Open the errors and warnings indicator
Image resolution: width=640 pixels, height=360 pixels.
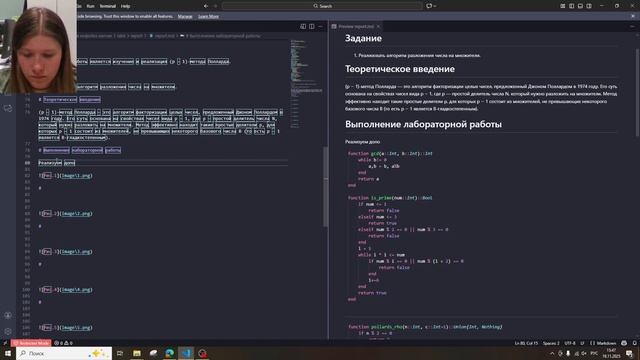[x=63, y=343]
